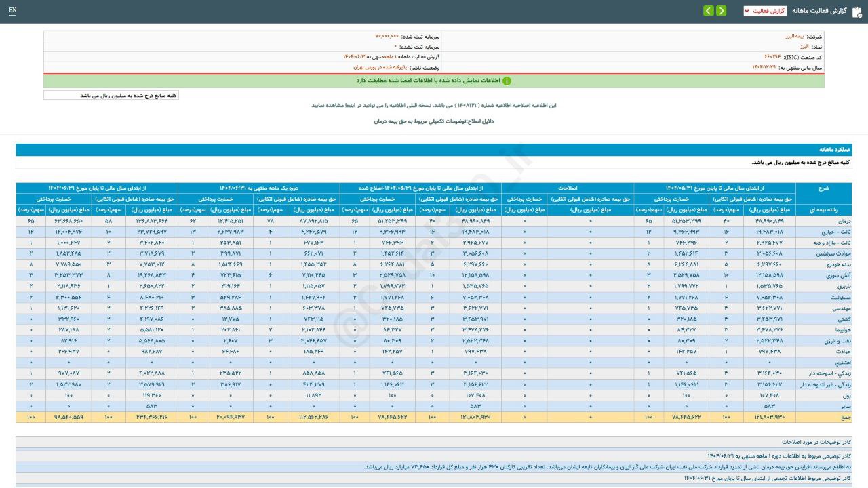The height and width of the screenshot is (488, 868).
Task: Click the clipboard report icon in header
Action: tap(856, 11)
